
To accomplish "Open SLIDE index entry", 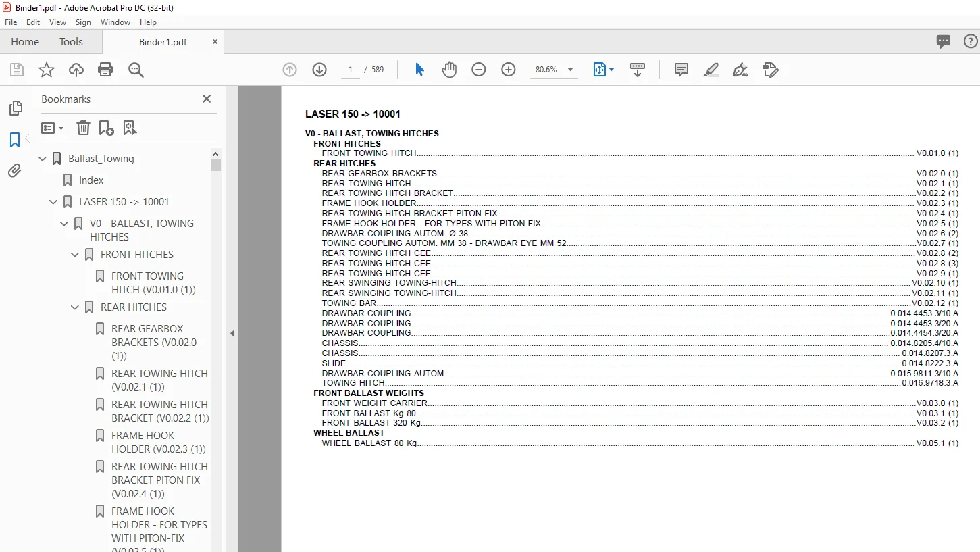I will click(640, 363).
